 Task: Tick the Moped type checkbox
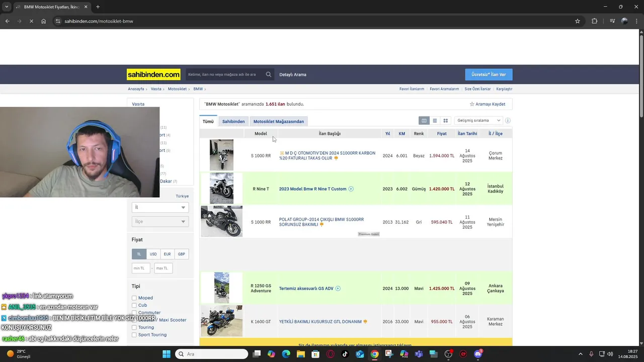134,298
